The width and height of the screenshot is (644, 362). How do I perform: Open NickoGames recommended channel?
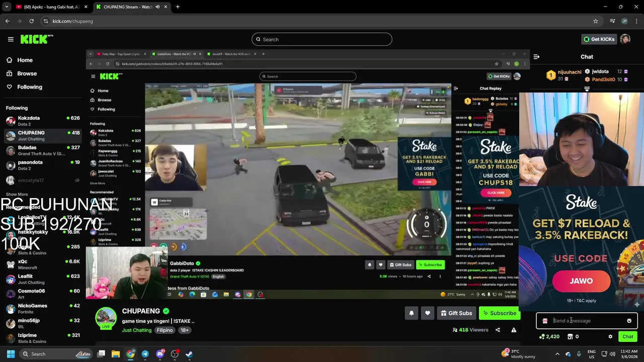[43, 308]
